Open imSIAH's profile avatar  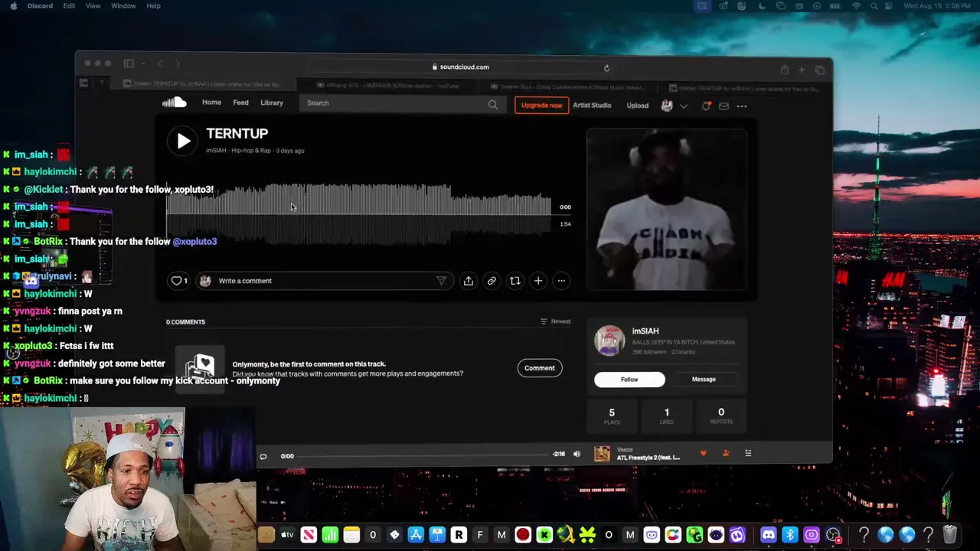609,341
